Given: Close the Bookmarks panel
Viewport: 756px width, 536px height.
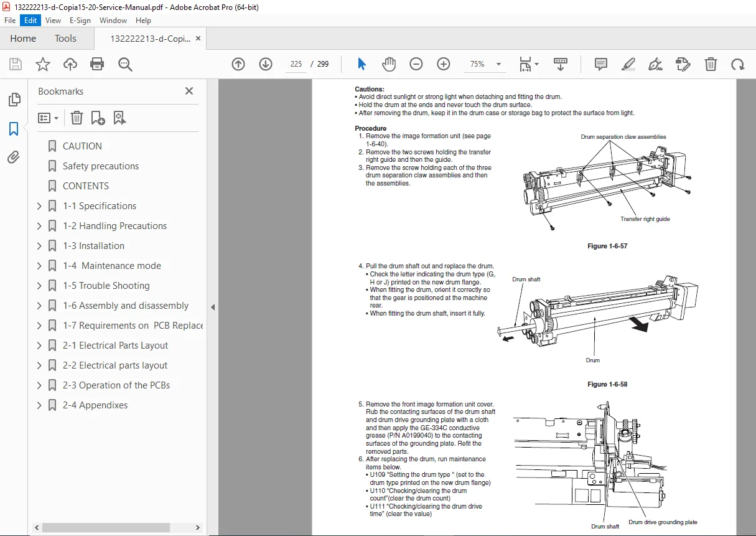Looking at the screenshot, I should tap(189, 91).
